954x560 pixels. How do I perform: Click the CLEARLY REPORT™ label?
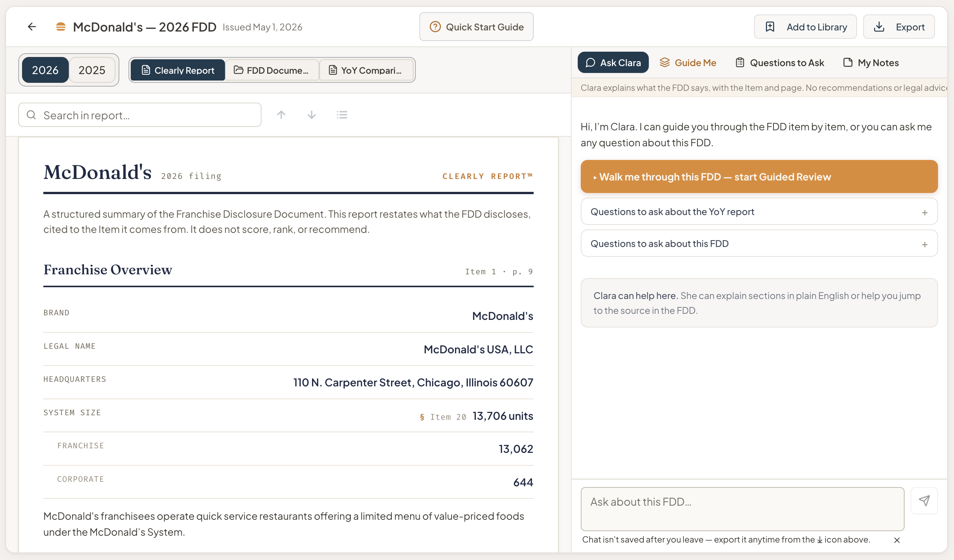(488, 176)
